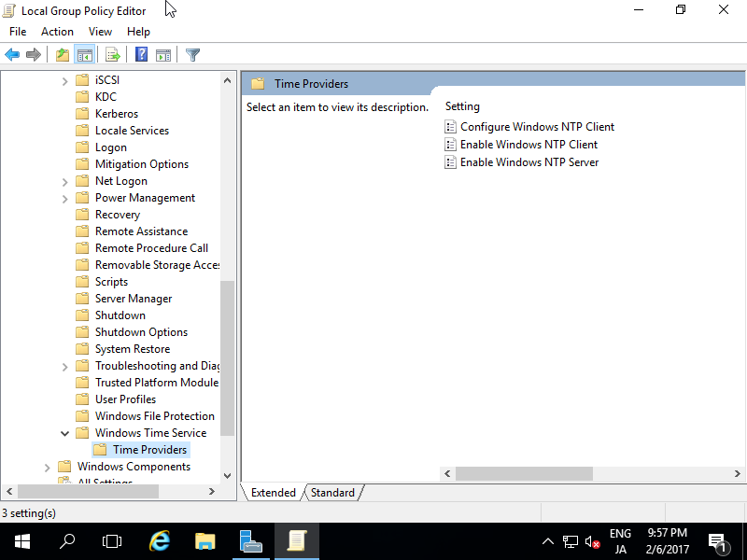Select the Export List toolbar icon
The image size is (747, 560).
point(113,54)
